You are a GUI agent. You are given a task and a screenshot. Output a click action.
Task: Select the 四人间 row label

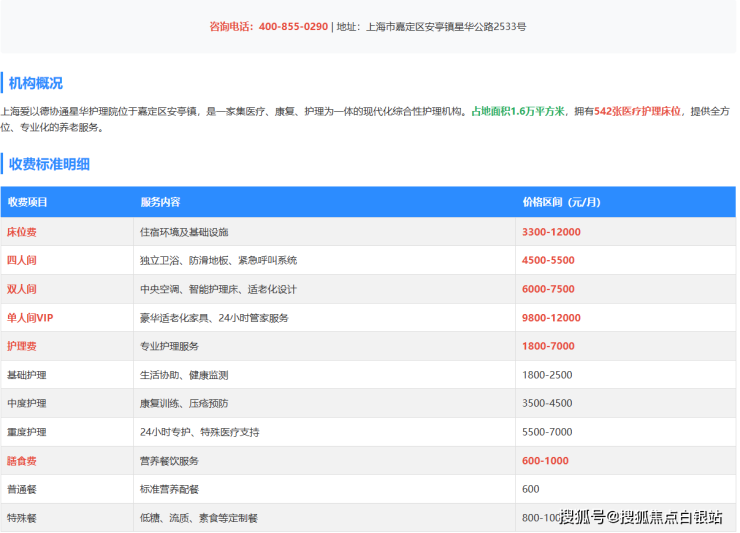(22, 260)
